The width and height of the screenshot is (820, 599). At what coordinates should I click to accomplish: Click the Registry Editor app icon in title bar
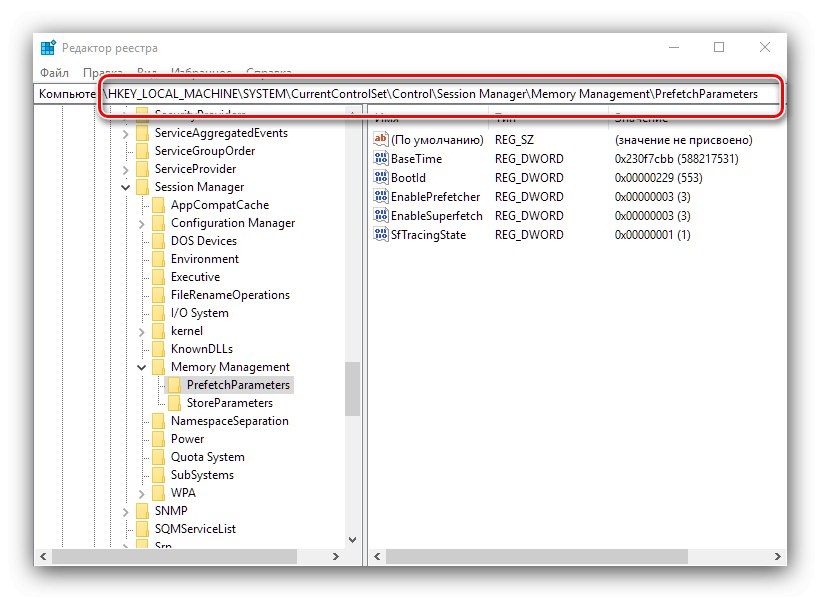click(x=48, y=48)
